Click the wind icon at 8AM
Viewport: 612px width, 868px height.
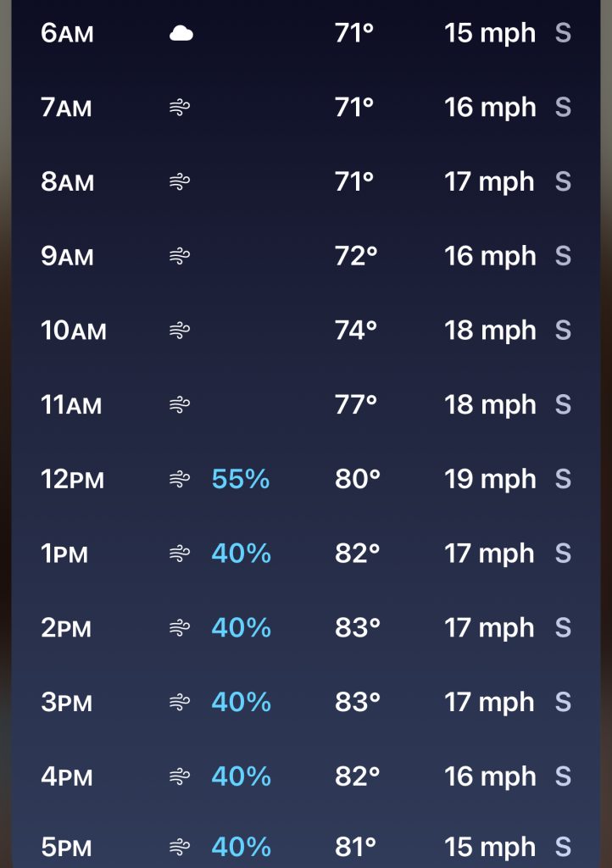(180, 181)
